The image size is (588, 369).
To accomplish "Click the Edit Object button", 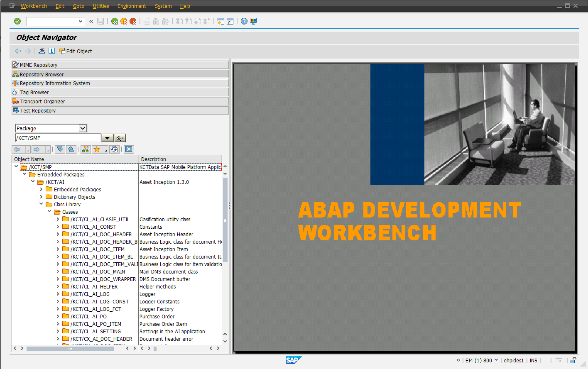I will pos(76,51).
